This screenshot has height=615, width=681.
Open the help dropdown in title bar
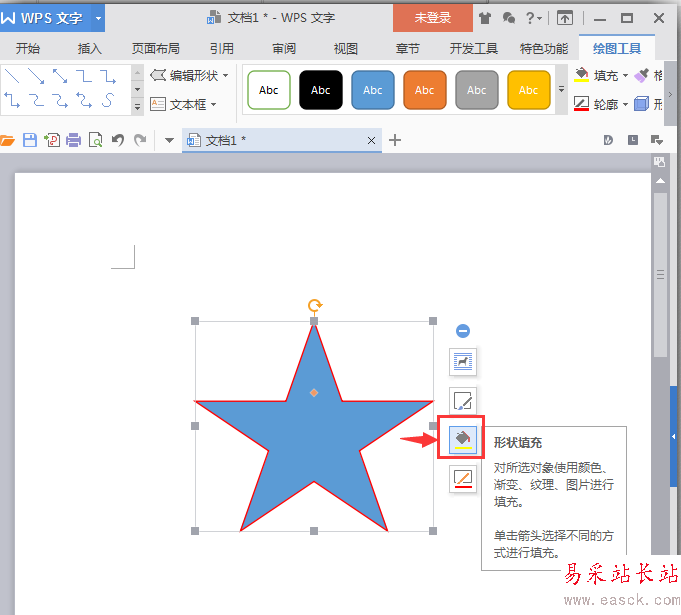[x=534, y=18]
